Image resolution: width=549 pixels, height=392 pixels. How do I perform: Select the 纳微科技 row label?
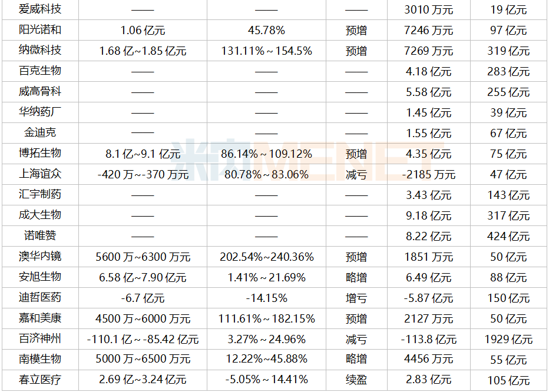[40, 51]
